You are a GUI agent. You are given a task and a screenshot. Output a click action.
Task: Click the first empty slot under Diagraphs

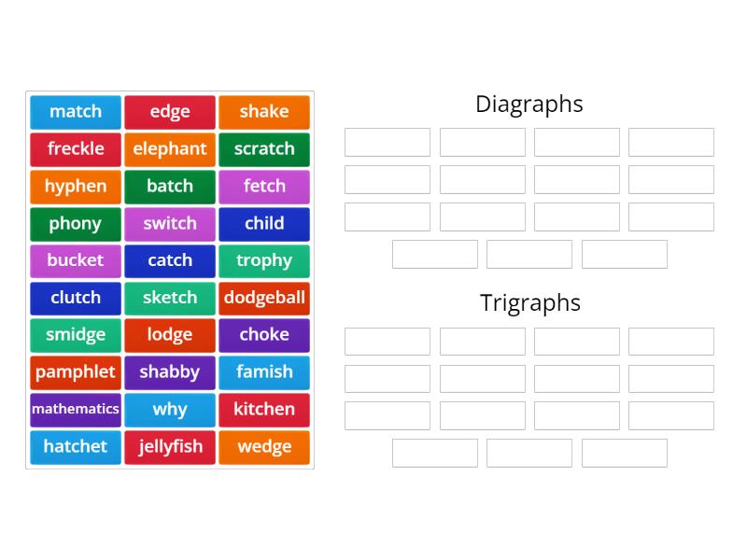click(x=387, y=142)
